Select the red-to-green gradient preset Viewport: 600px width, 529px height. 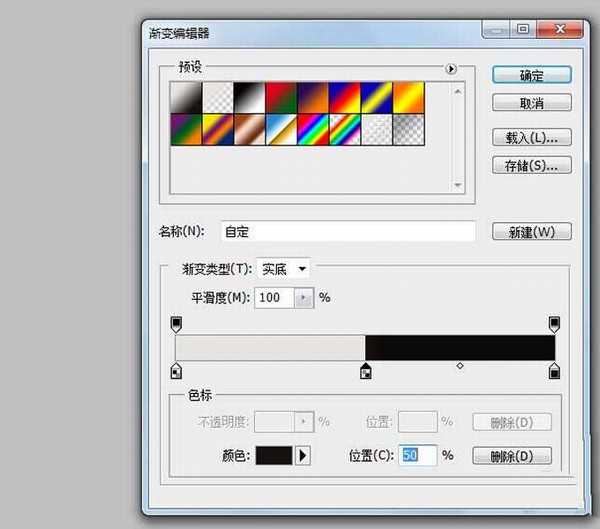282,97
